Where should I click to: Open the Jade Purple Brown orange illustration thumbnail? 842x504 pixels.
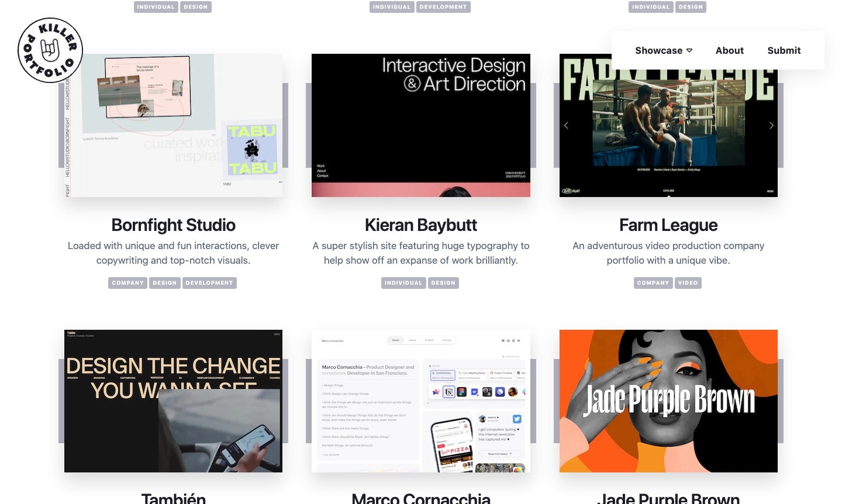pos(668,401)
